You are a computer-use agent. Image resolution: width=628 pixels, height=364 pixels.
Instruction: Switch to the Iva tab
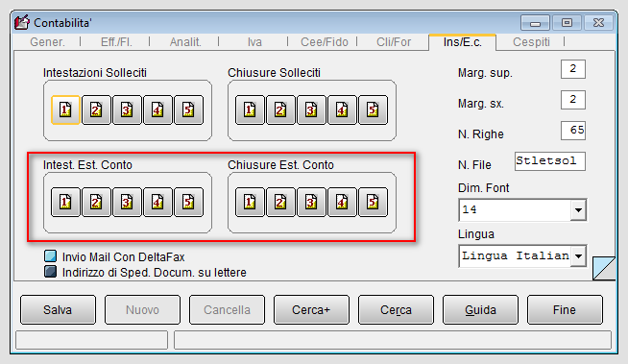(254, 42)
